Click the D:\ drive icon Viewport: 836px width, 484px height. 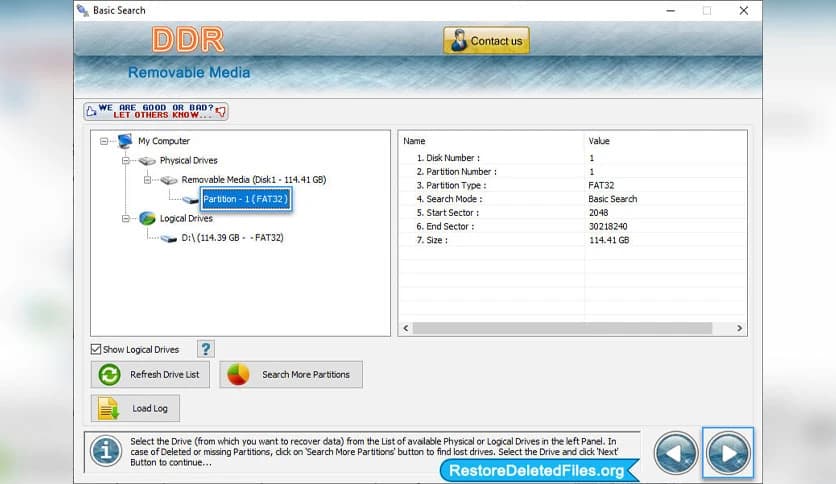tap(169, 238)
